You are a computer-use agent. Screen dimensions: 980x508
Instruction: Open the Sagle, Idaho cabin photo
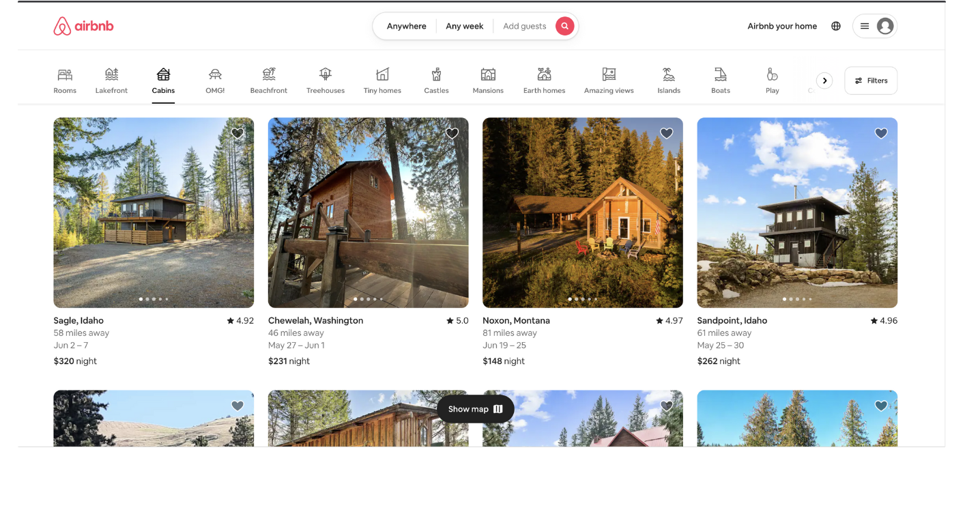point(154,212)
